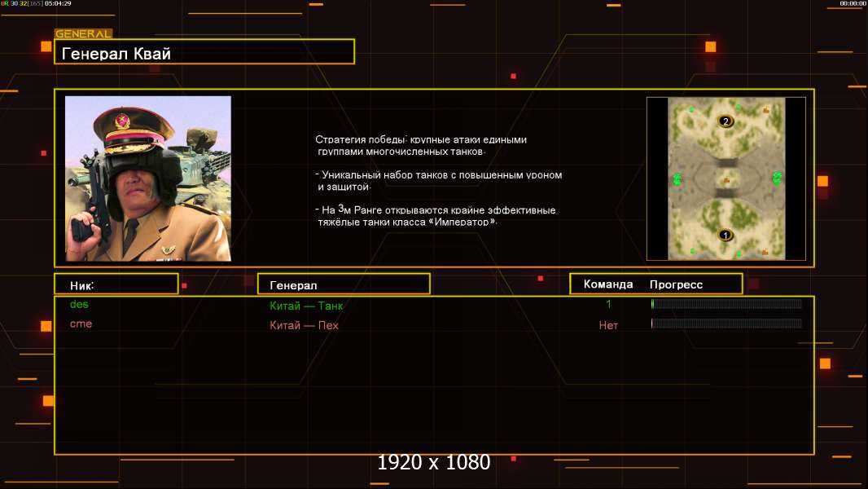Click the 'Генерал Квай' title field

pyautogui.click(x=204, y=51)
